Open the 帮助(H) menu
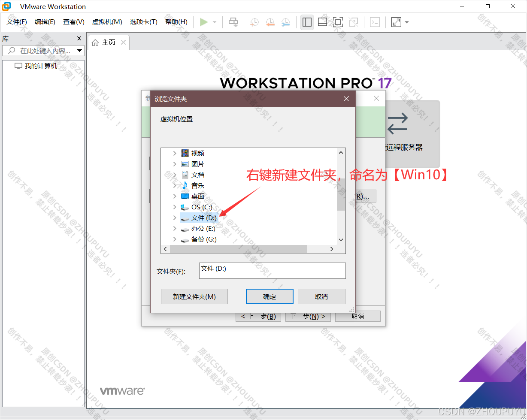This screenshot has width=527, height=420. 176,22
